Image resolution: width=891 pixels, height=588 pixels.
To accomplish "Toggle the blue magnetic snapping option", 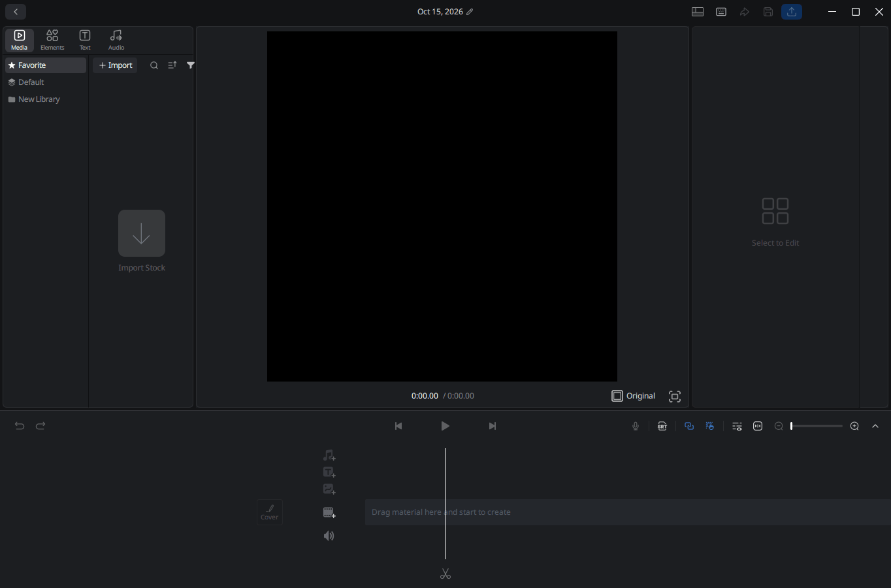I will click(x=710, y=426).
